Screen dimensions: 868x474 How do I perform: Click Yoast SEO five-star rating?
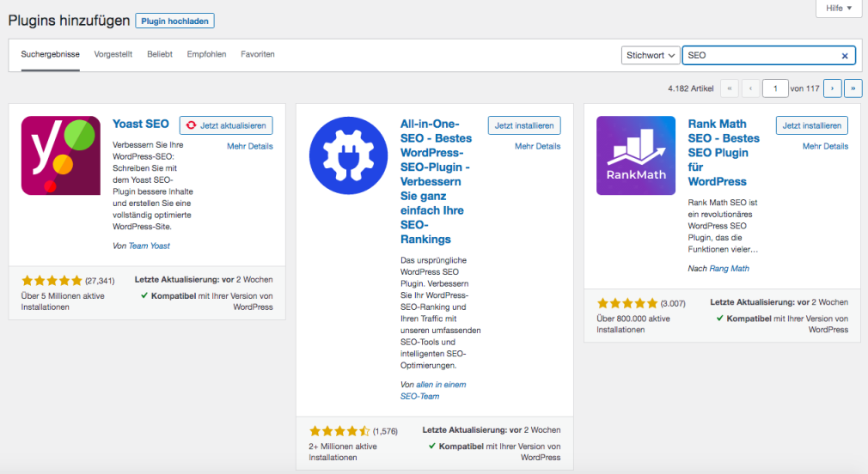pyautogui.click(x=52, y=281)
